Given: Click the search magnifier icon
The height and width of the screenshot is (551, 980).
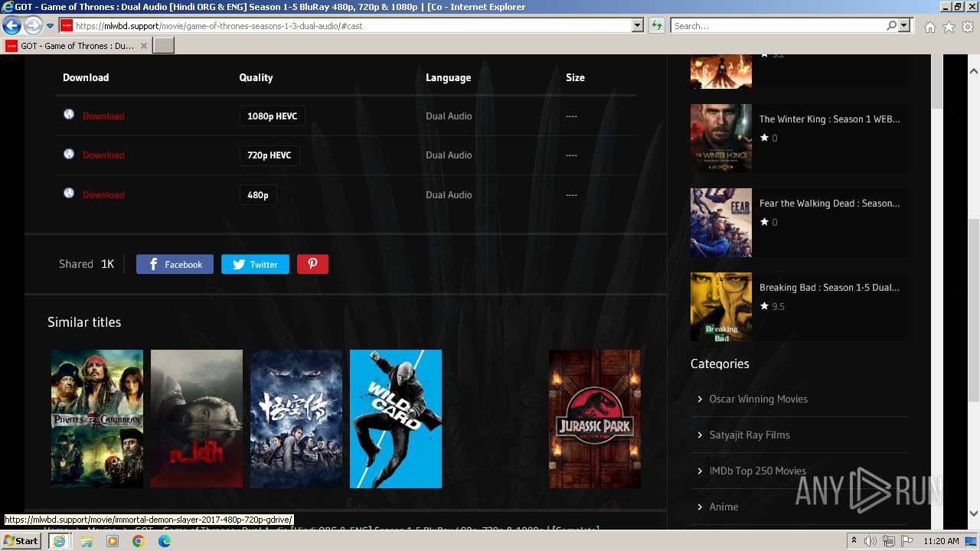Looking at the screenshot, I should 891,25.
